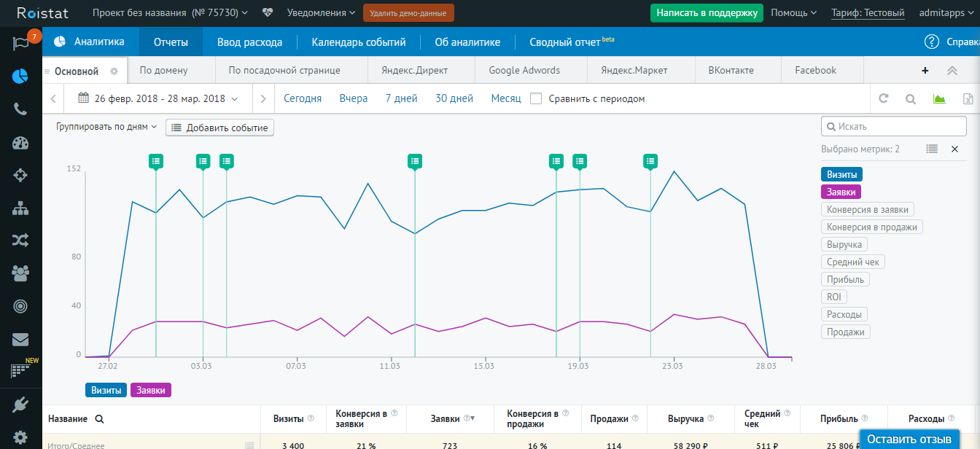
Task: Click the magnifier icon in report toolbar
Action: 911,98
